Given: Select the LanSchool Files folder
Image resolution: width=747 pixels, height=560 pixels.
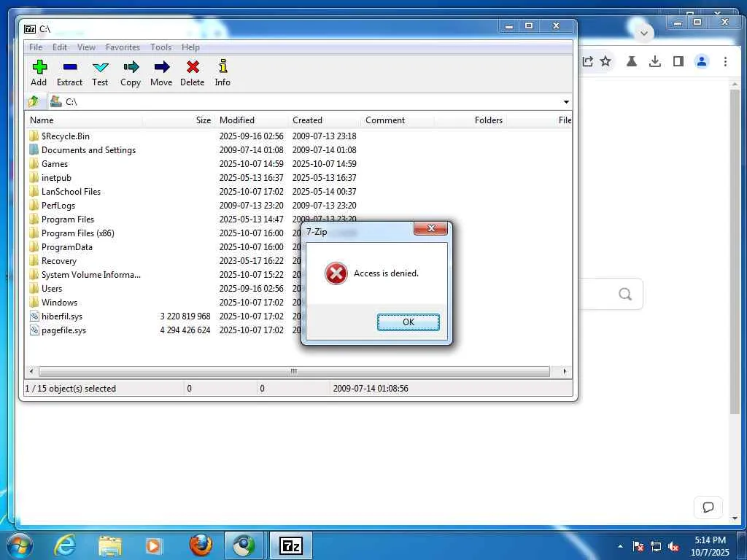Looking at the screenshot, I should pyautogui.click(x=71, y=192).
